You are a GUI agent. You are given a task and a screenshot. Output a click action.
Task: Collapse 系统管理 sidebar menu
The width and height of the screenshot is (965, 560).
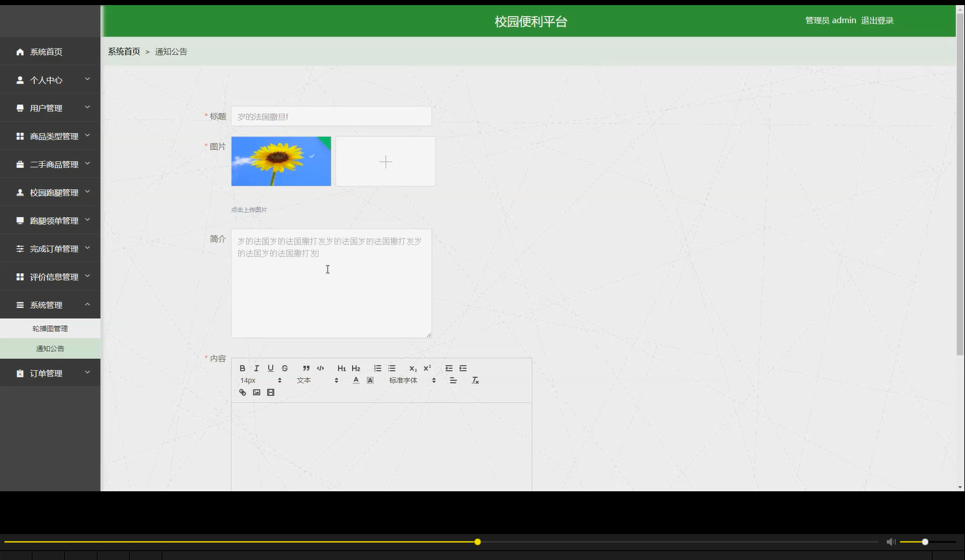(x=50, y=305)
